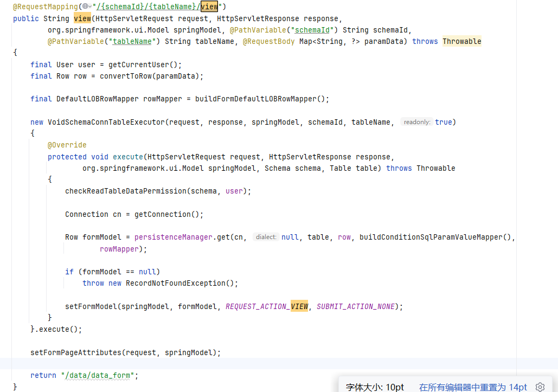Click the SUBMIT_ACTION_NONE constant
Viewport: 558px width, 392px height.
tap(356, 306)
